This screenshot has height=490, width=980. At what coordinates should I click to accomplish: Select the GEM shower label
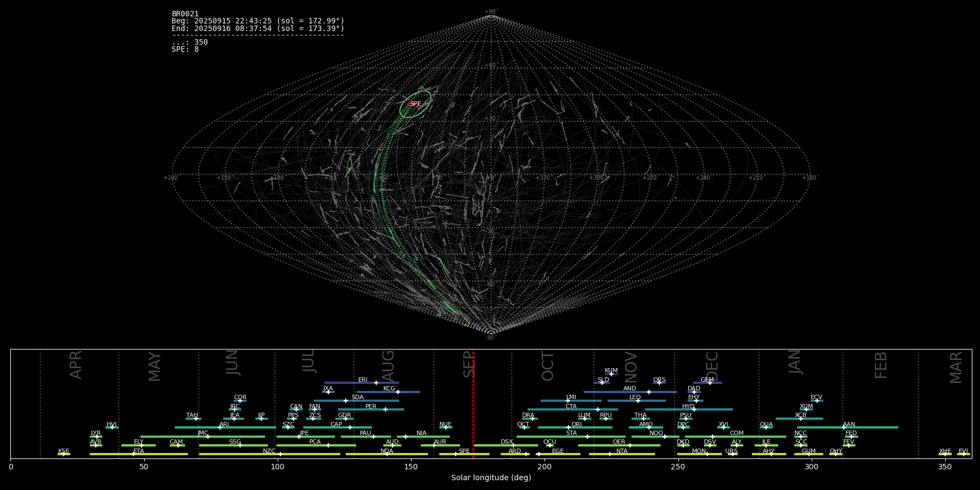pos(707,379)
